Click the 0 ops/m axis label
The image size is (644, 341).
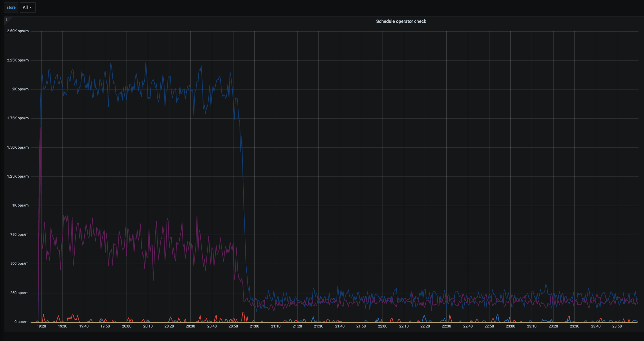pos(21,322)
